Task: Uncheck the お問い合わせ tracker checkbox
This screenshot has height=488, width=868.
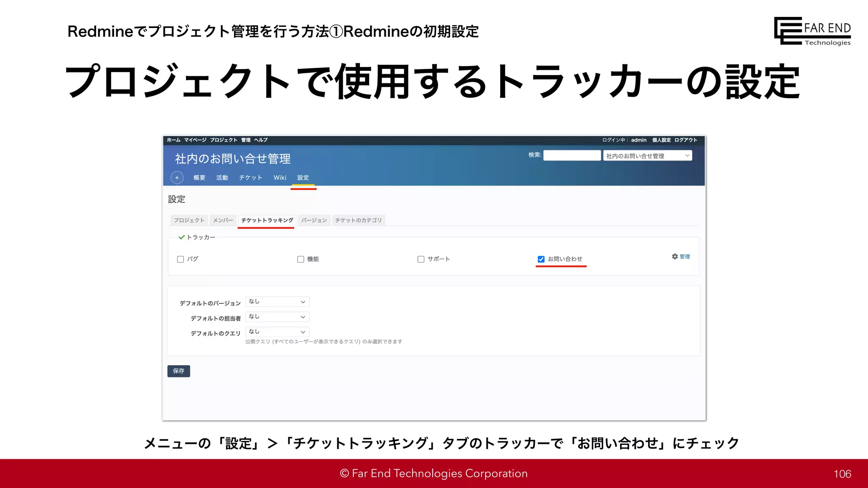Action: [541, 259]
